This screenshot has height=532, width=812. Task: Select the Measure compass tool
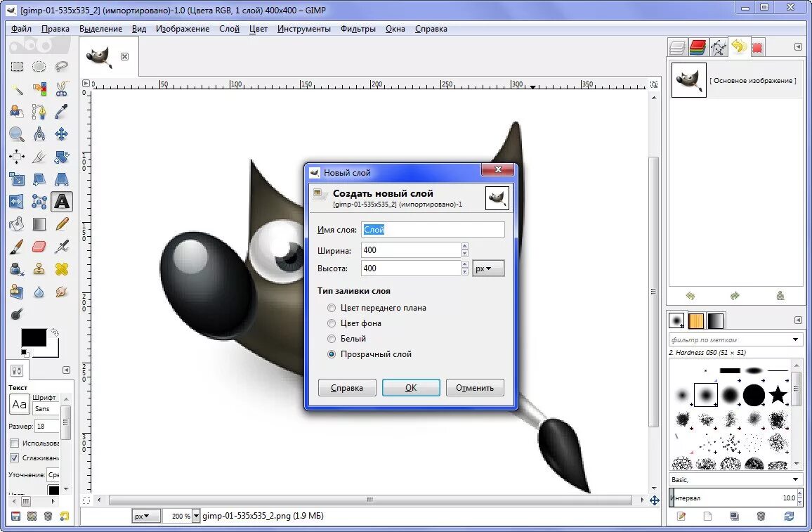coord(39,134)
